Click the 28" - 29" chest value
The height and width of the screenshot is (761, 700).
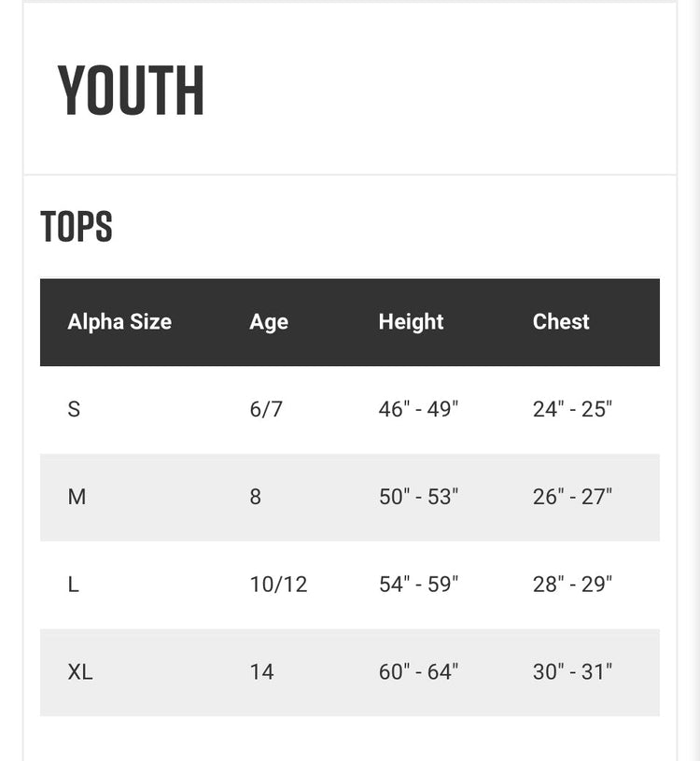point(572,585)
